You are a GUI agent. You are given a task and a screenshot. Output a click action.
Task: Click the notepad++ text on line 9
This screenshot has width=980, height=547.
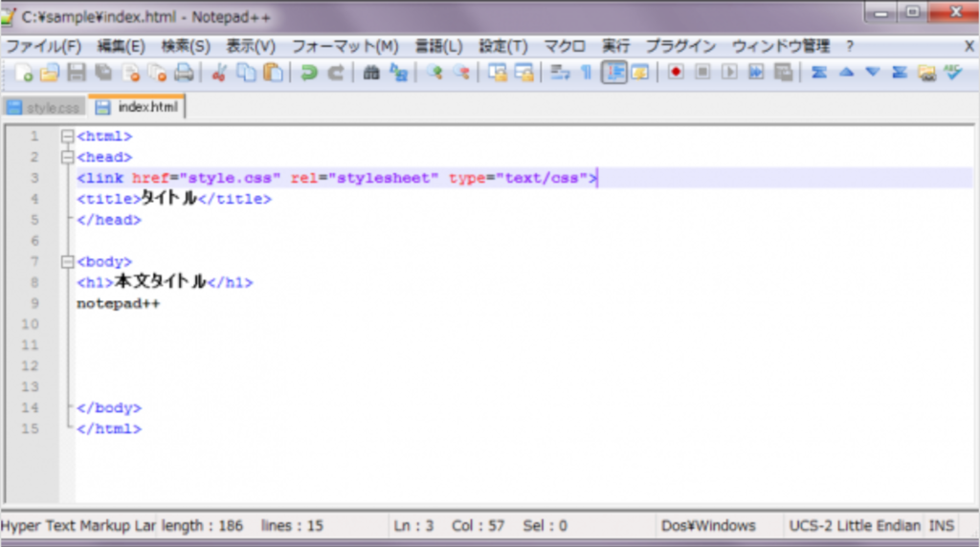[118, 303]
